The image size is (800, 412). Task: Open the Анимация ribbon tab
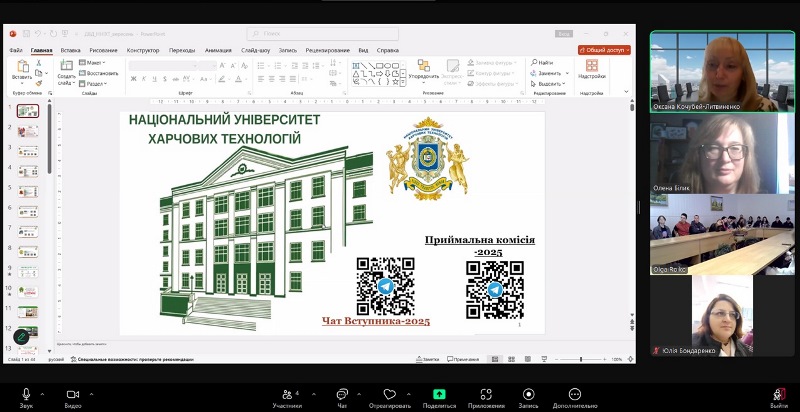point(218,50)
